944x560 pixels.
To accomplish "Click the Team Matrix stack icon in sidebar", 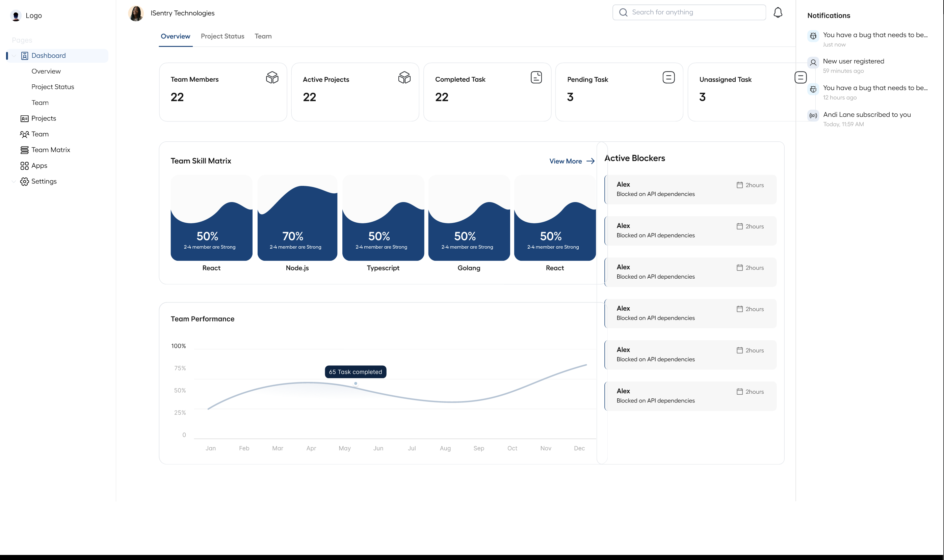I will tap(24, 150).
